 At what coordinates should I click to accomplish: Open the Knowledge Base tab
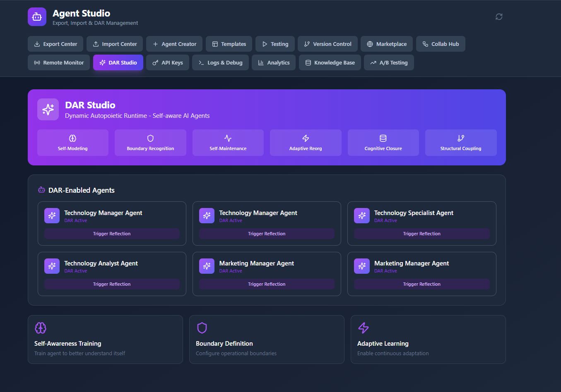click(x=330, y=62)
